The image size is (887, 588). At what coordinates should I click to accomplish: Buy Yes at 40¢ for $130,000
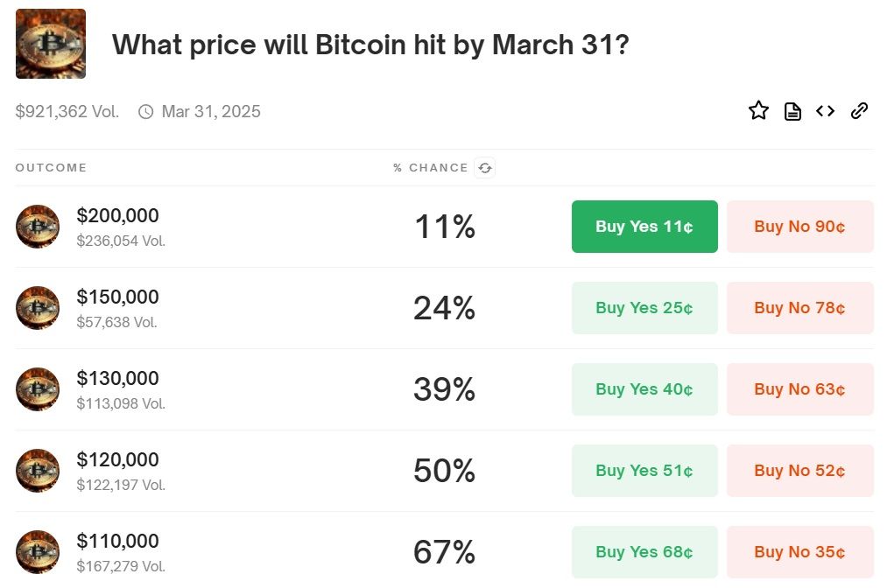pyautogui.click(x=644, y=389)
